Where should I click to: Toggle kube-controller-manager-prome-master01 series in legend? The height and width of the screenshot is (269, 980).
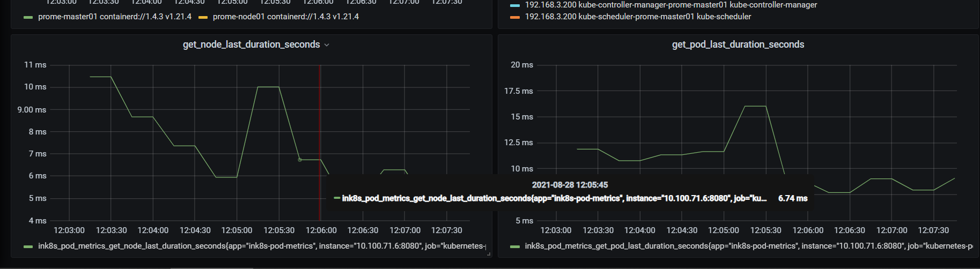(x=671, y=5)
